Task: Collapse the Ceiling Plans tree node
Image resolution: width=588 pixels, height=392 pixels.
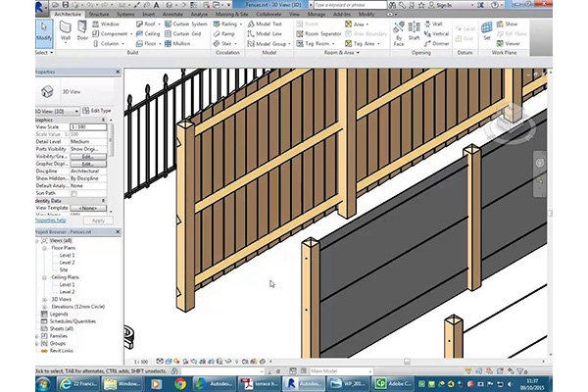Action: pos(44,277)
